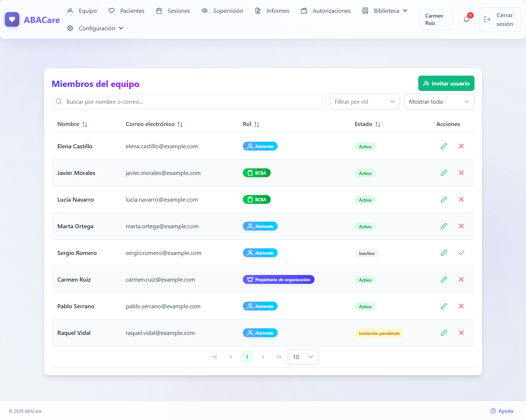Open the Ayuda help link
This screenshot has height=420, width=526.
[502, 411]
